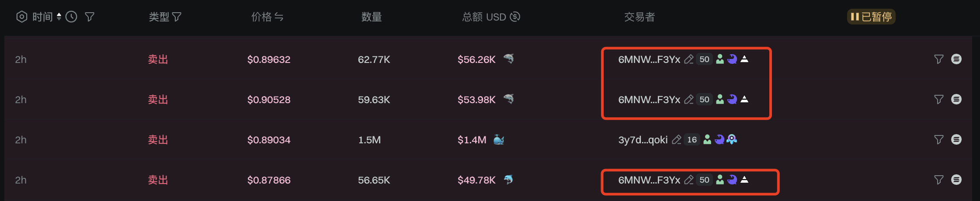Sort trades using the 时间 sort arrows
Image resolution: width=980 pixels, height=201 pixels.
tap(59, 17)
